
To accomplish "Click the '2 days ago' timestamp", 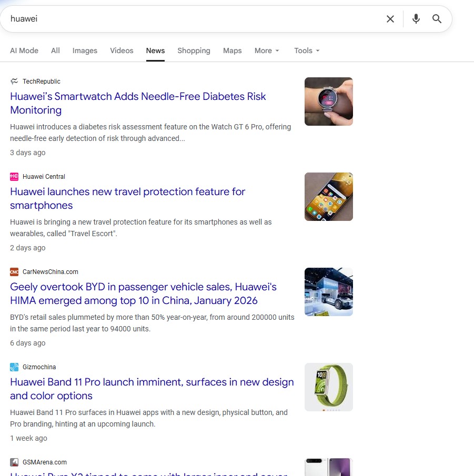I will tap(28, 248).
